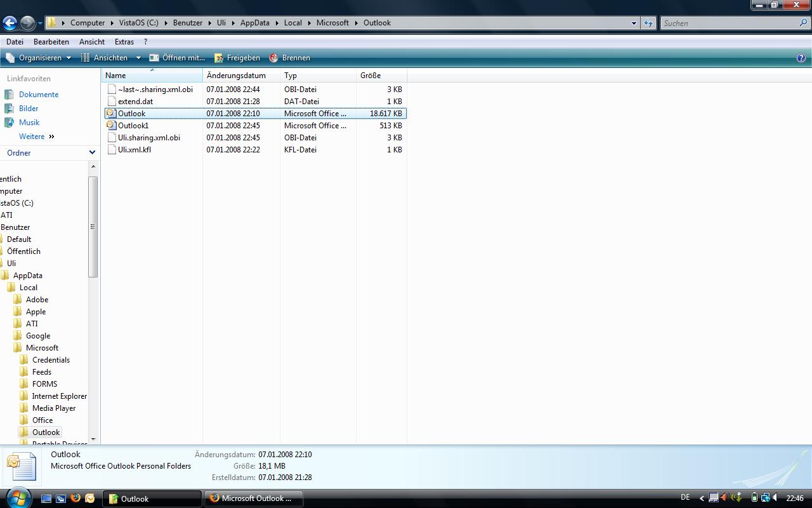
Task: Open Dokumente favorite link
Action: point(39,95)
